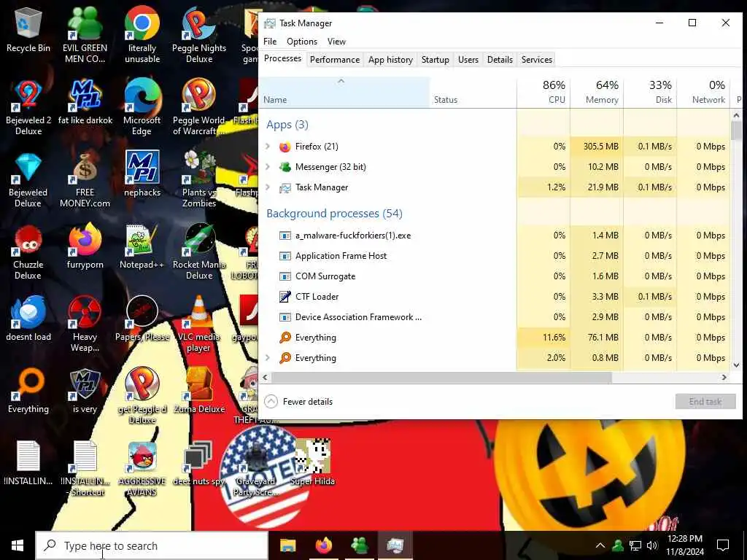This screenshot has height=560, width=747.
Task: Open Firefox from the taskbar
Action: pos(324,545)
